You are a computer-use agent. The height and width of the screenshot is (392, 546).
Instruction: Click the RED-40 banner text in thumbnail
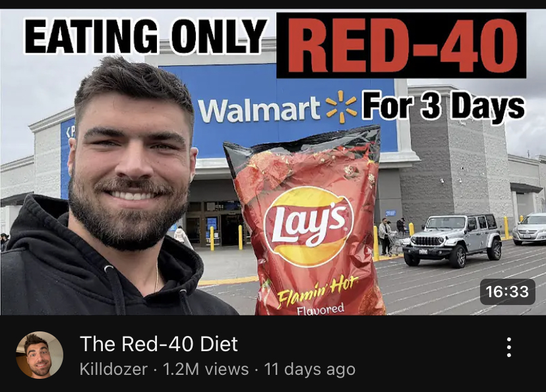pos(401,45)
